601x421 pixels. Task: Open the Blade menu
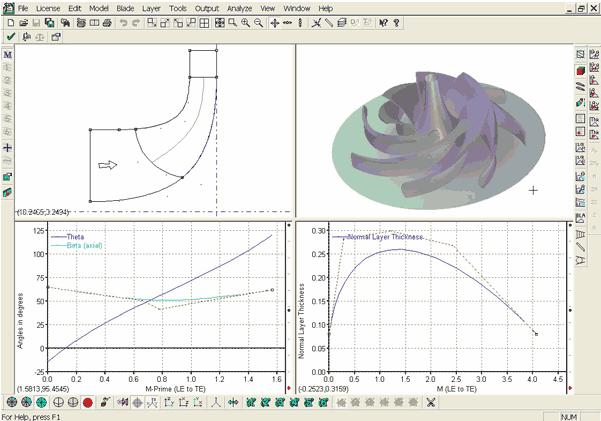tap(125, 8)
